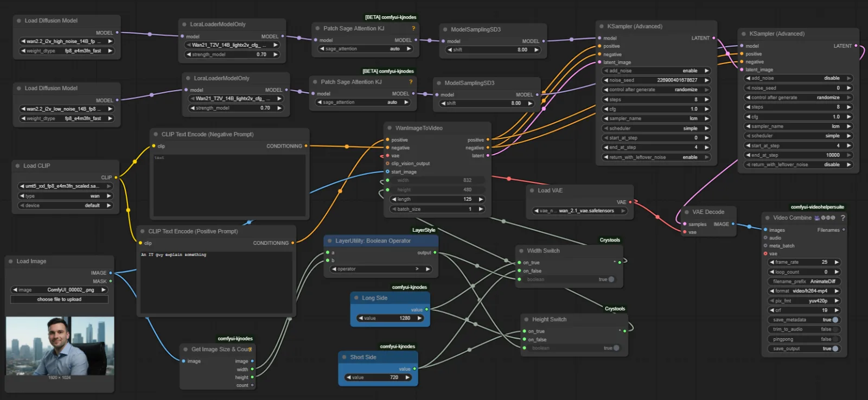The image size is (868, 400).
Task: Decrease the frame_rate with left arrow
Action: tap(772, 262)
